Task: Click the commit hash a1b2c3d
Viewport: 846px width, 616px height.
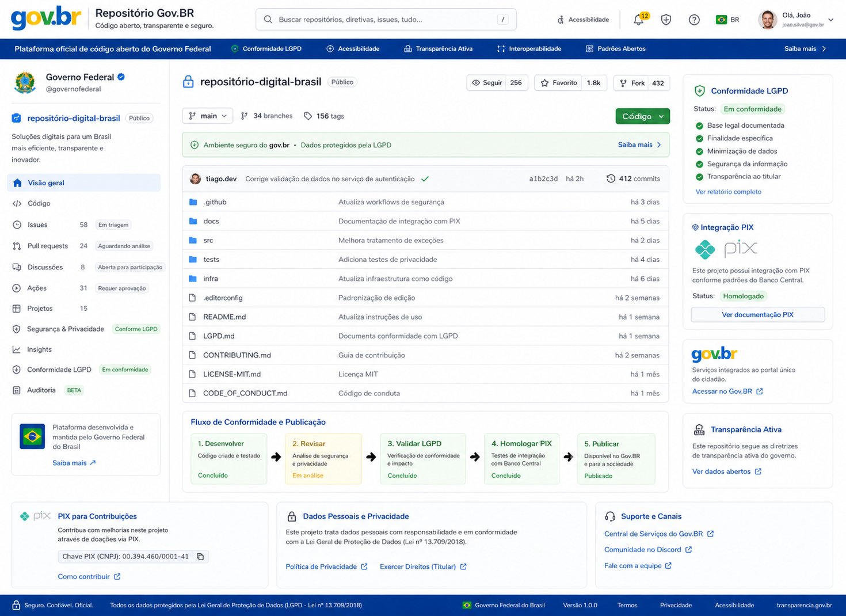Action: click(x=543, y=179)
